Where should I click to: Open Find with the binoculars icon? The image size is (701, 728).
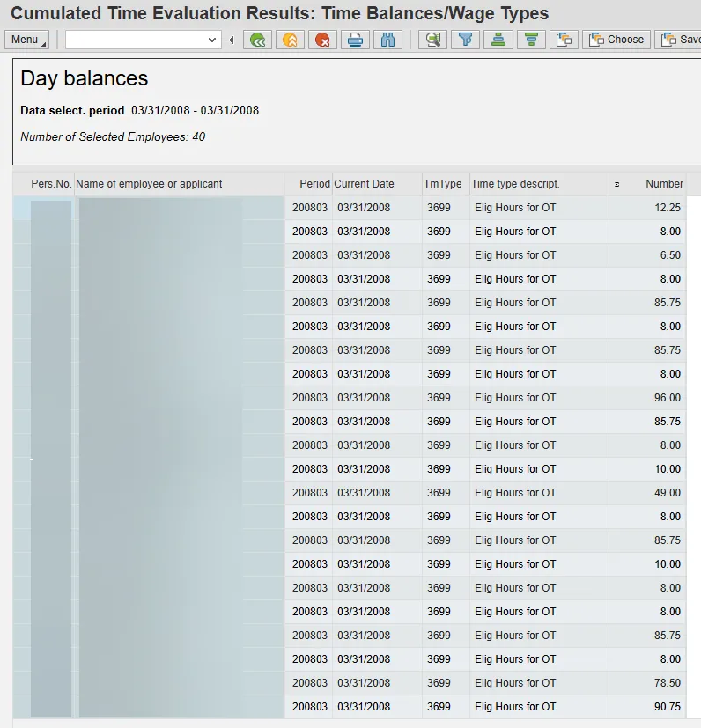click(x=387, y=40)
